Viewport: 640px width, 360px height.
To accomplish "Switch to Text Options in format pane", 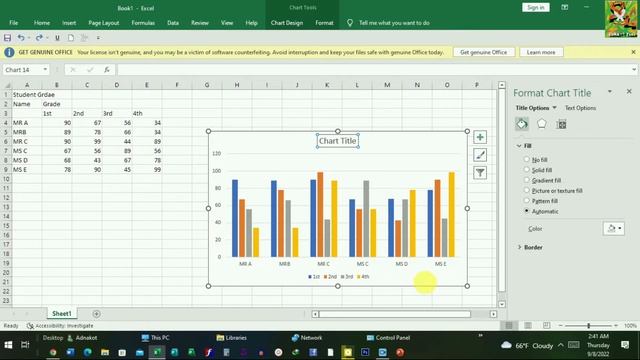I will click(x=580, y=108).
